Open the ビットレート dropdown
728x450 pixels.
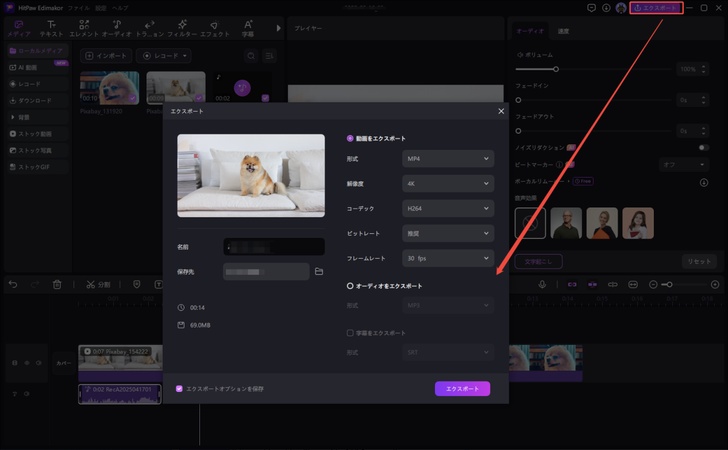coord(448,233)
